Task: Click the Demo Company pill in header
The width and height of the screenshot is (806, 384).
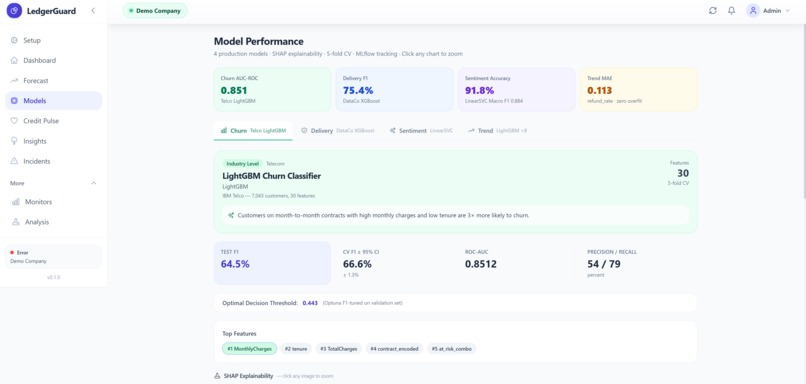Action: 155,10
